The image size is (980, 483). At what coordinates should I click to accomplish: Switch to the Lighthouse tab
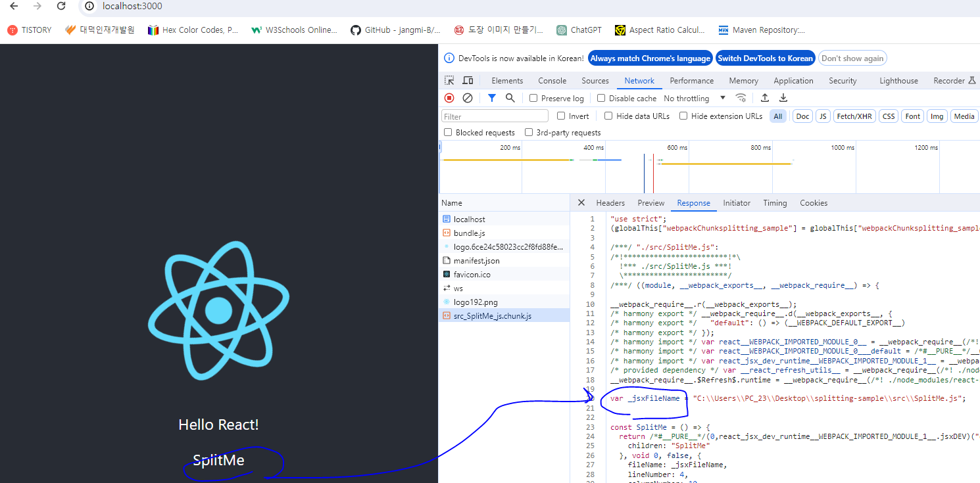tap(898, 81)
